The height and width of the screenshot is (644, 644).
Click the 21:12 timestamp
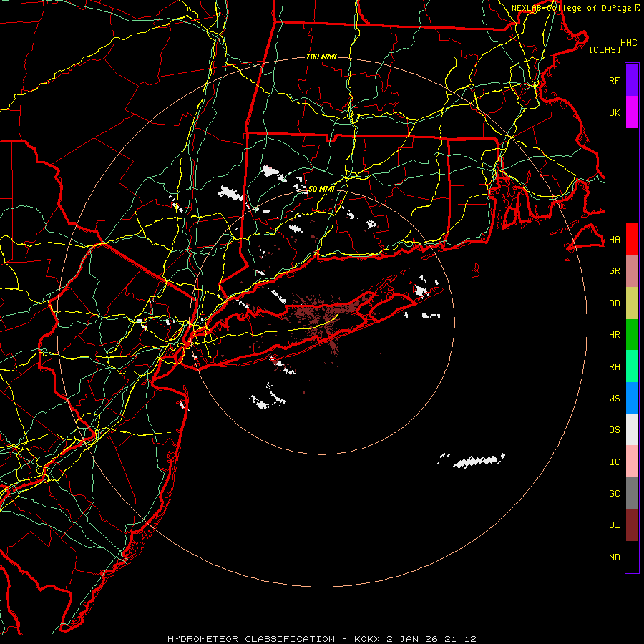pos(459,639)
